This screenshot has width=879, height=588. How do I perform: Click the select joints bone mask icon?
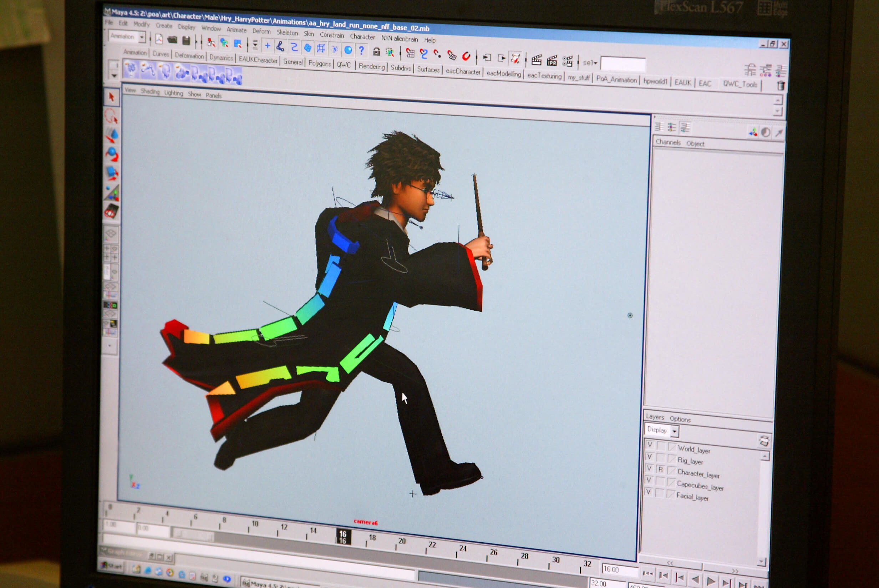pos(280,46)
